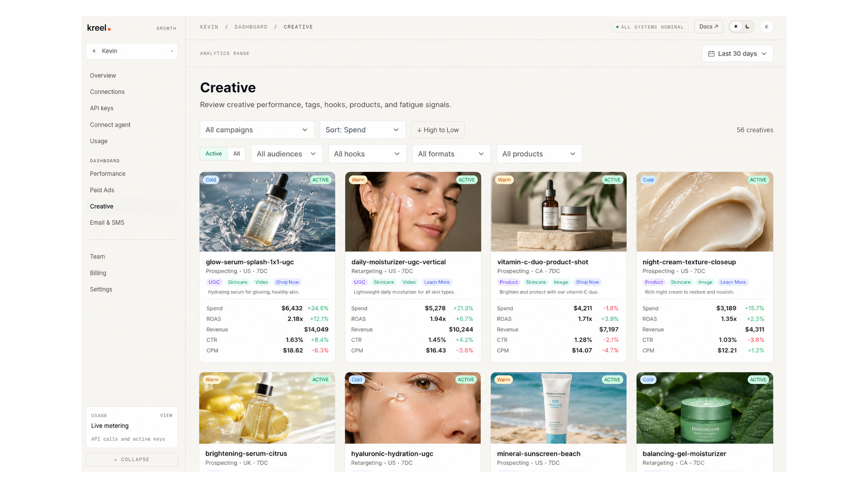Open All audiences dropdown

click(x=287, y=154)
